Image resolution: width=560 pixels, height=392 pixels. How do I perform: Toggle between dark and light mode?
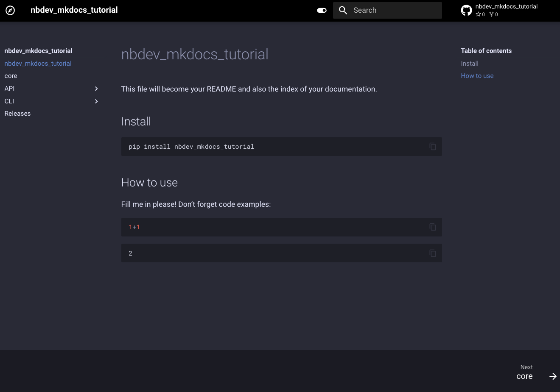point(322,10)
